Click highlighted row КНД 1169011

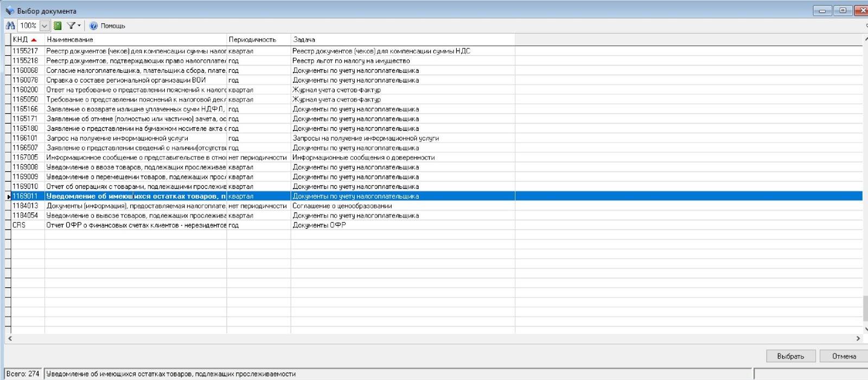pos(437,196)
